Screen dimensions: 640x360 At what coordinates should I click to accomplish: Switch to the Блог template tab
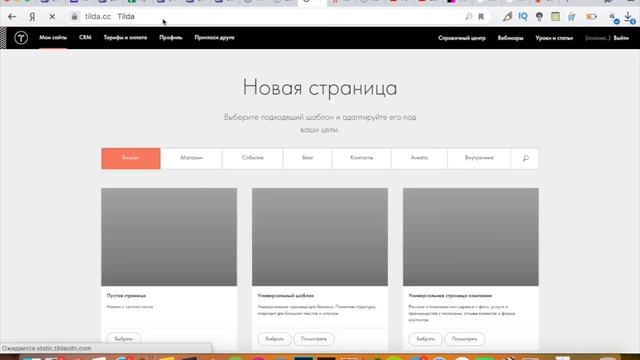307,158
